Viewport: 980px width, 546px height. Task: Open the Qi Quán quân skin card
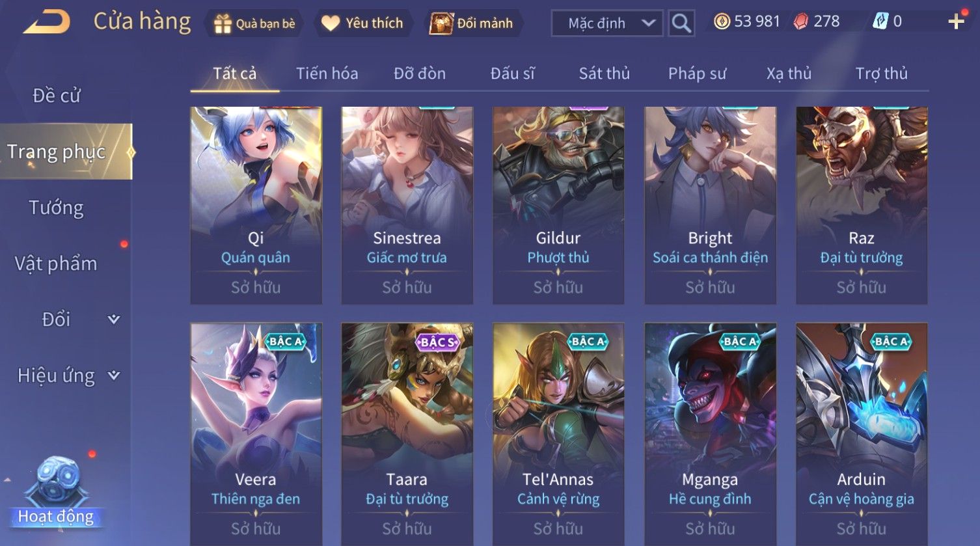(256, 205)
